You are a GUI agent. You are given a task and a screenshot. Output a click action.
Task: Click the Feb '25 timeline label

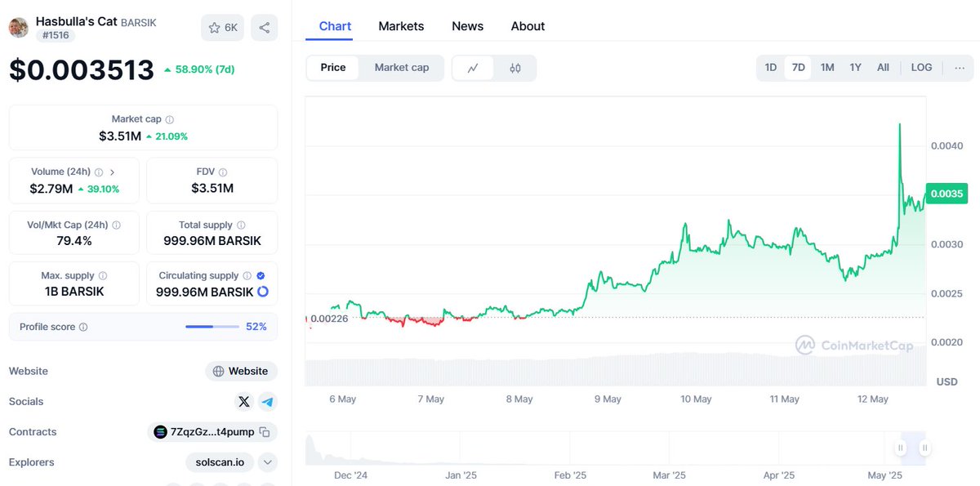(x=570, y=475)
